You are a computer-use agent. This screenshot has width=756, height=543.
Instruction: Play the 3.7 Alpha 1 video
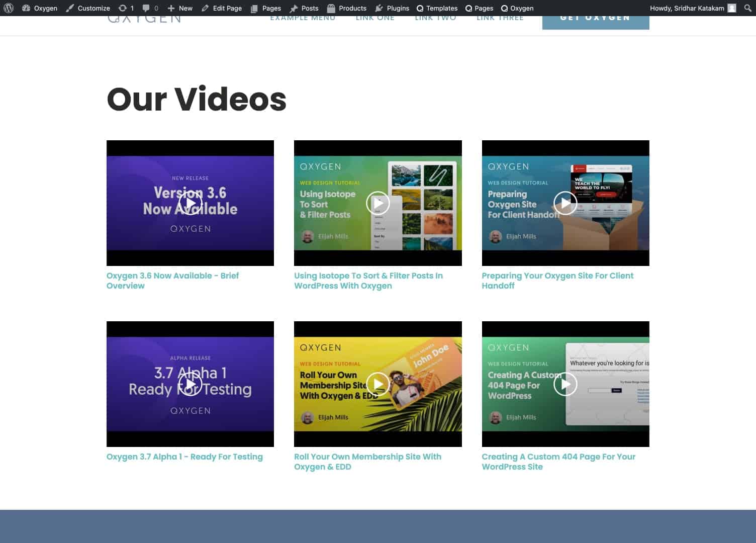pyautogui.click(x=190, y=384)
